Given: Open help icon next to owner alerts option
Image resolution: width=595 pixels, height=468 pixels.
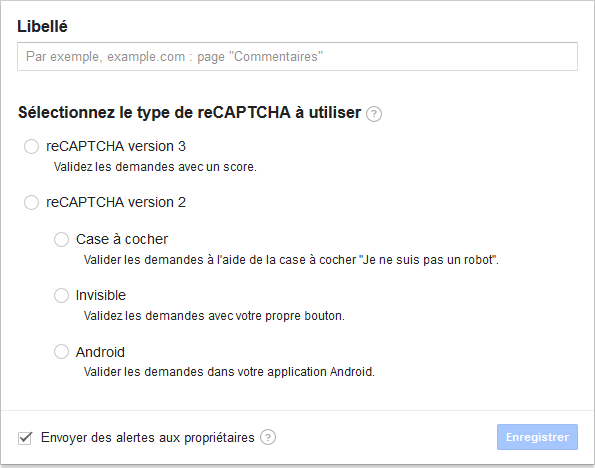Looking at the screenshot, I should (268, 438).
